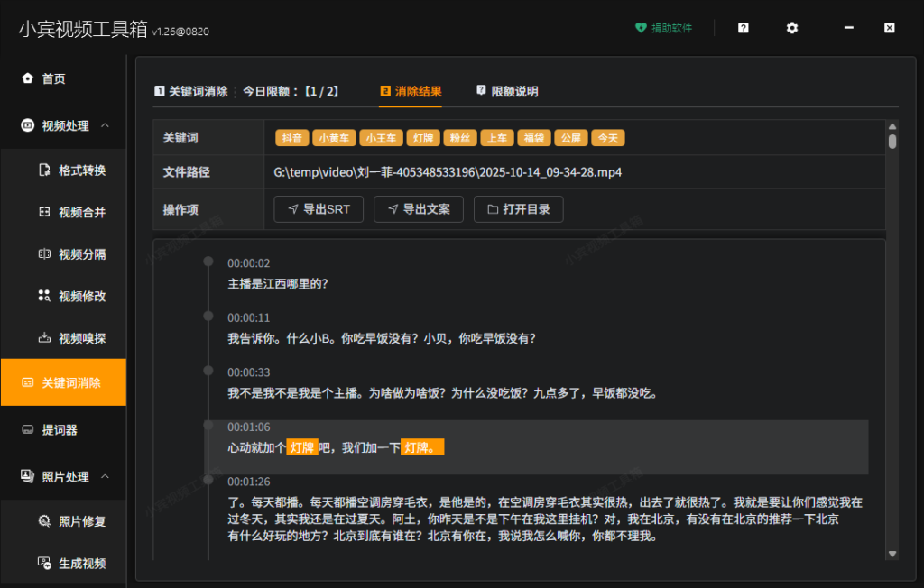Open 视频修改 video modify tool
This screenshot has height=588, width=924.
tap(81, 297)
